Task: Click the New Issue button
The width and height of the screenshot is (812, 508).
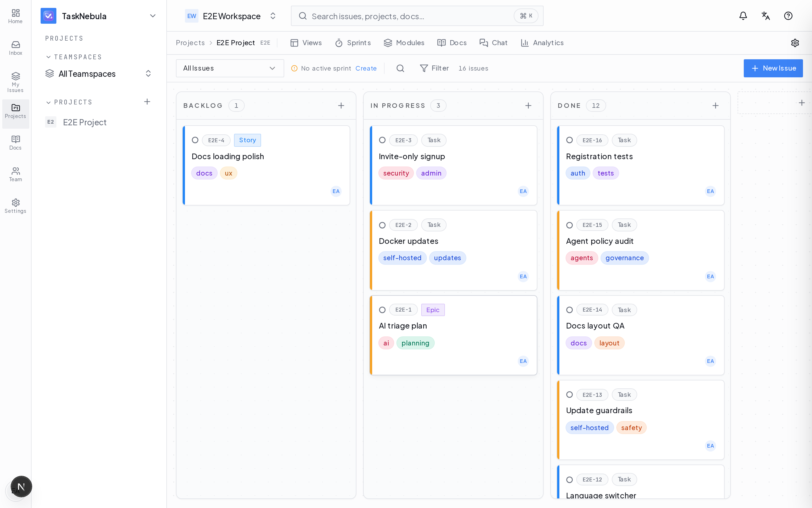Action: click(x=773, y=68)
